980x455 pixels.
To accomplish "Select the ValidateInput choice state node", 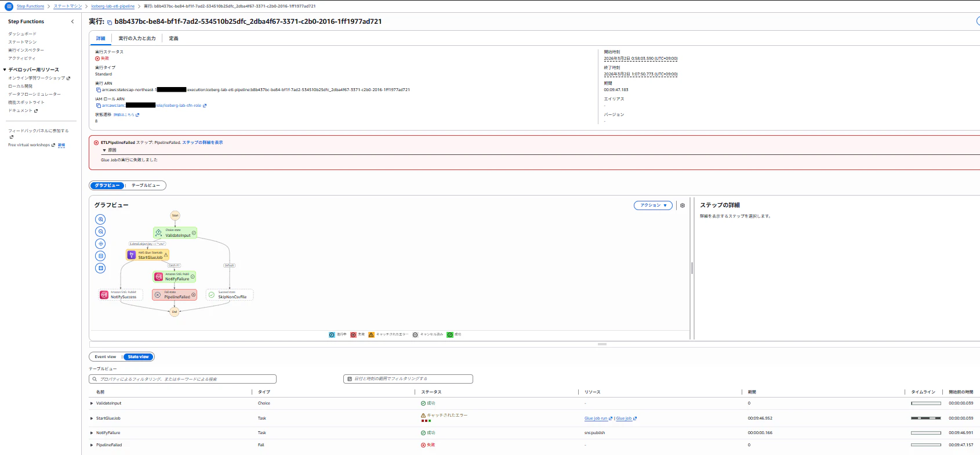I will point(175,233).
